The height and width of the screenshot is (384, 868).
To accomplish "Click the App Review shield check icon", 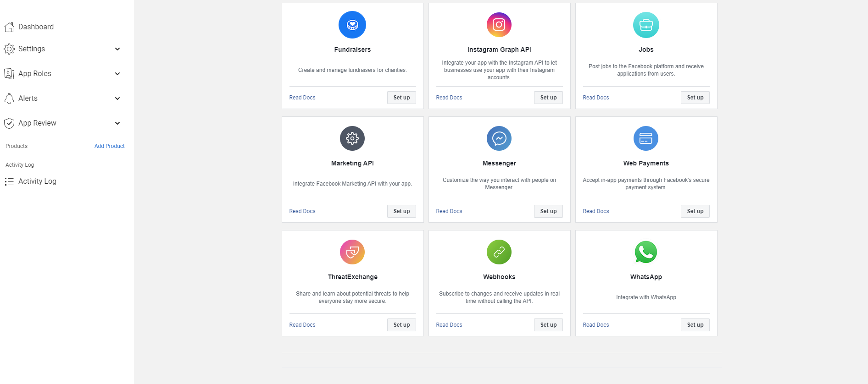I will click(9, 123).
